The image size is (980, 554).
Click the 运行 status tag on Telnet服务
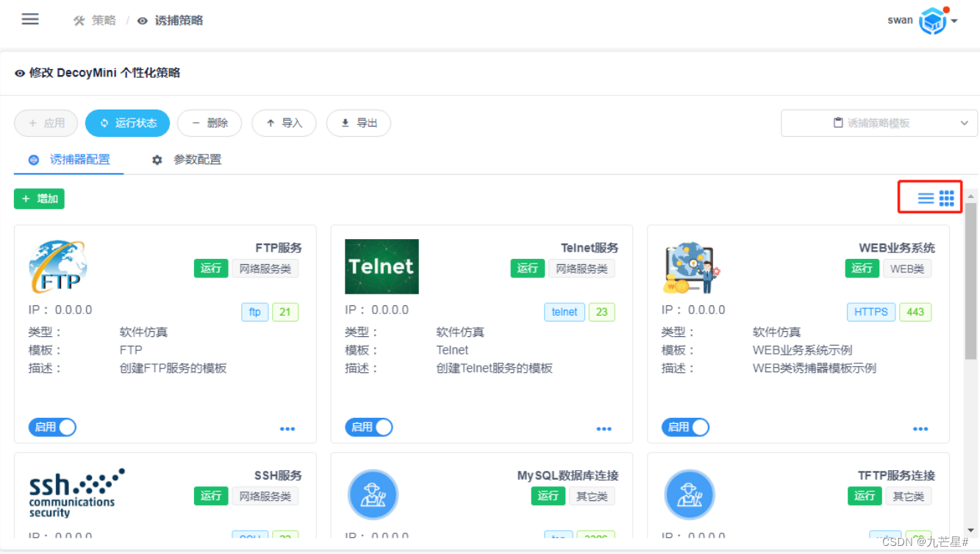click(x=528, y=269)
